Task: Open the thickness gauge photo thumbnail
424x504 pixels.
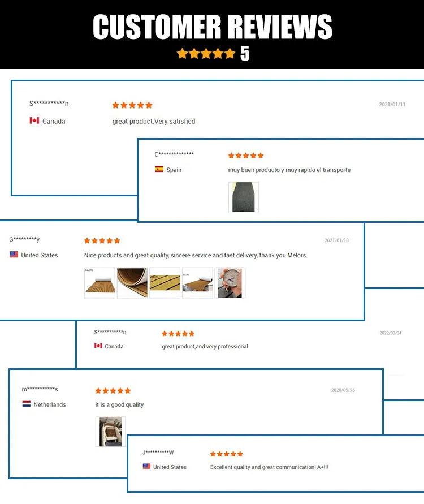Action: pos(230,283)
